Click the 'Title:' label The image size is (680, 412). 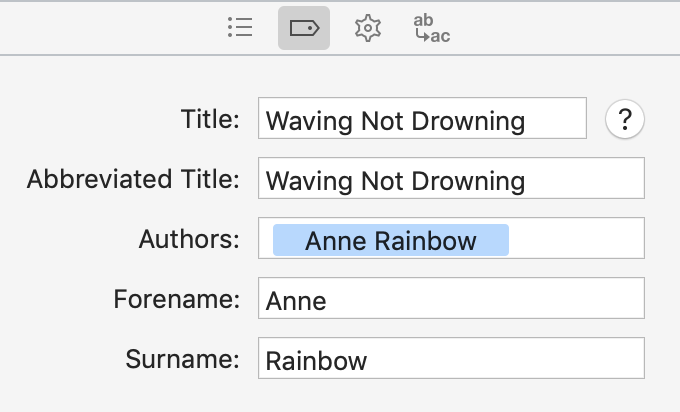pyautogui.click(x=210, y=119)
